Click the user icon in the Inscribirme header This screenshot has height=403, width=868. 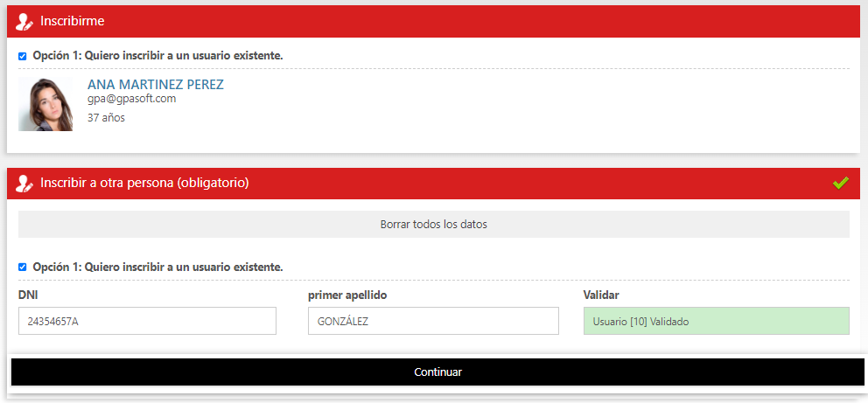coord(24,21)
